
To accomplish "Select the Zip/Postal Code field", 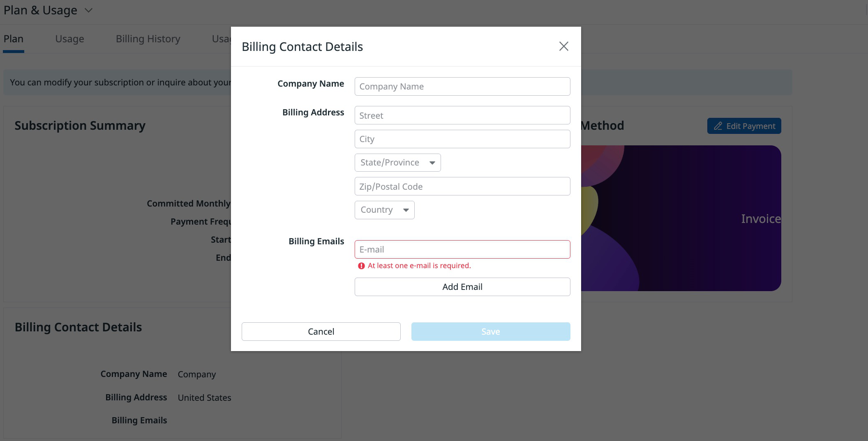I will click(x=462, y=186).
